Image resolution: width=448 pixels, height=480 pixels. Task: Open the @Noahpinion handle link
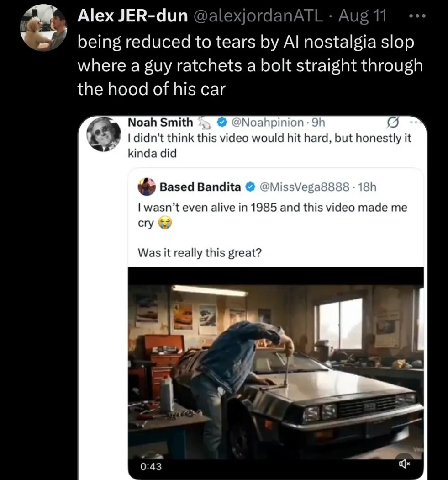click(268, 123)
